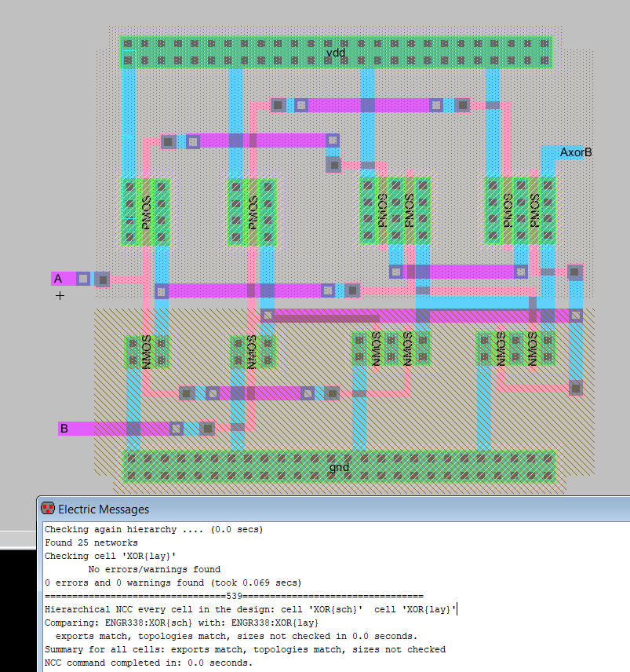The height and width of the screenshot is (672, 630).
Task: Select the second PMOS transistor from left
Action: coord(253,212)
